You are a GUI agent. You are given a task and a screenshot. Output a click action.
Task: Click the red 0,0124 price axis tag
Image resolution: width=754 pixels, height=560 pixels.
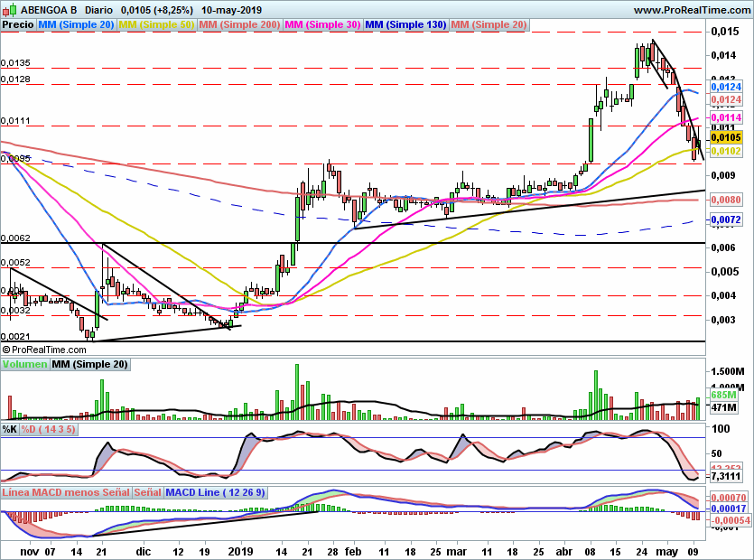coord(726,100)
